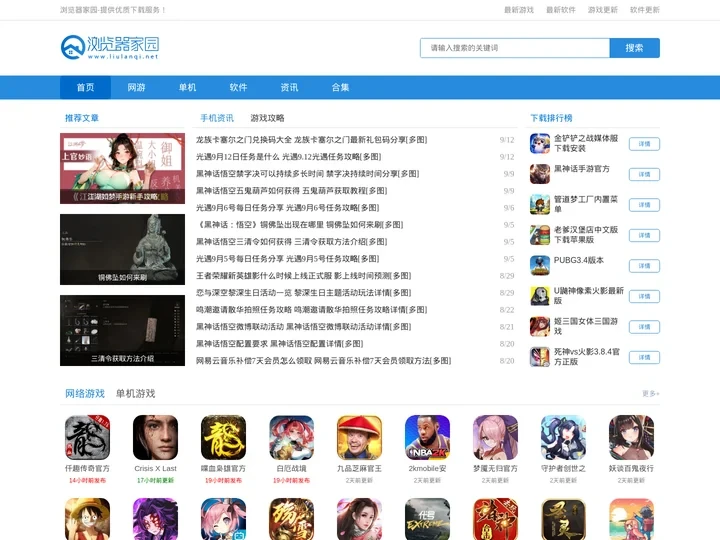The height and width of the screenshot is (540, 720).
Task: Open 游戏更新 top link
Action: (602, 10)
